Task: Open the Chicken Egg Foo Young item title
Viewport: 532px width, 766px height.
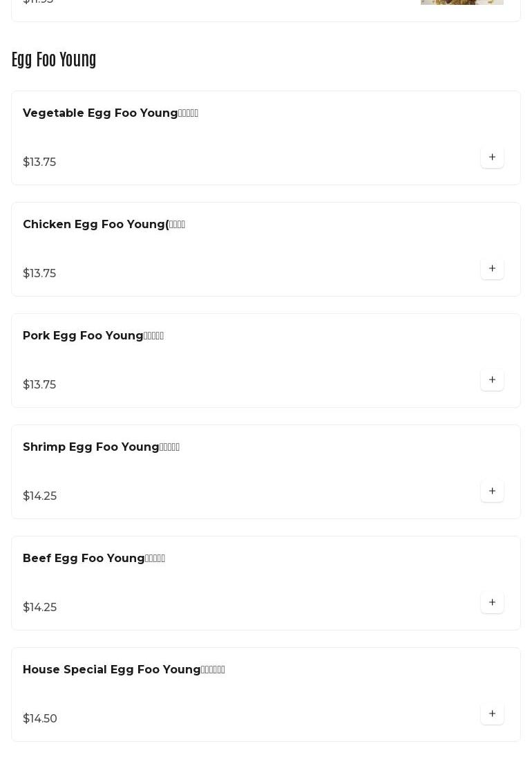Action: pyautogui.click(x=104, y=225)
